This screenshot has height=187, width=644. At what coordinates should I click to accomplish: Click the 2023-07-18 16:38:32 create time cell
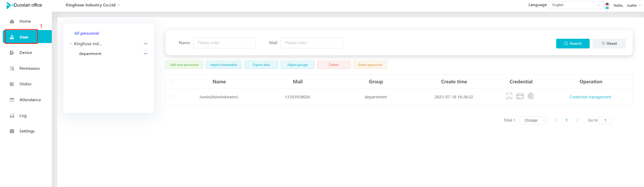[x=454, y=97]
